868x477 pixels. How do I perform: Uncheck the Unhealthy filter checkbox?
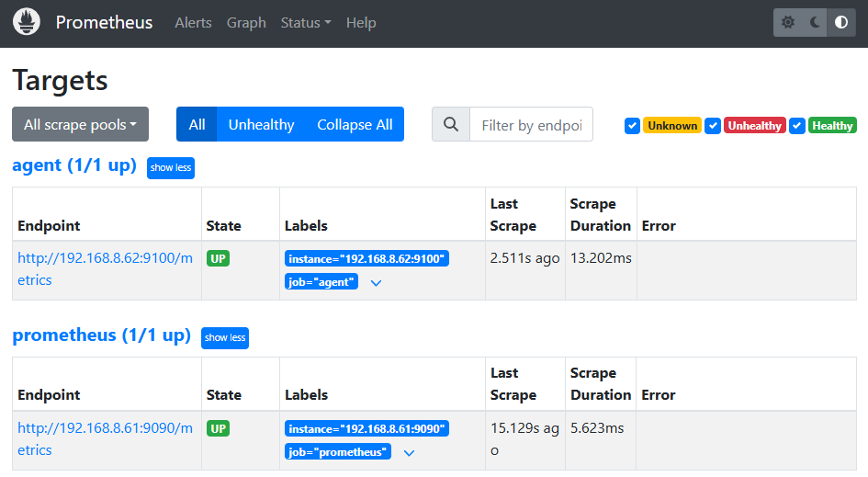pos(713,126)
